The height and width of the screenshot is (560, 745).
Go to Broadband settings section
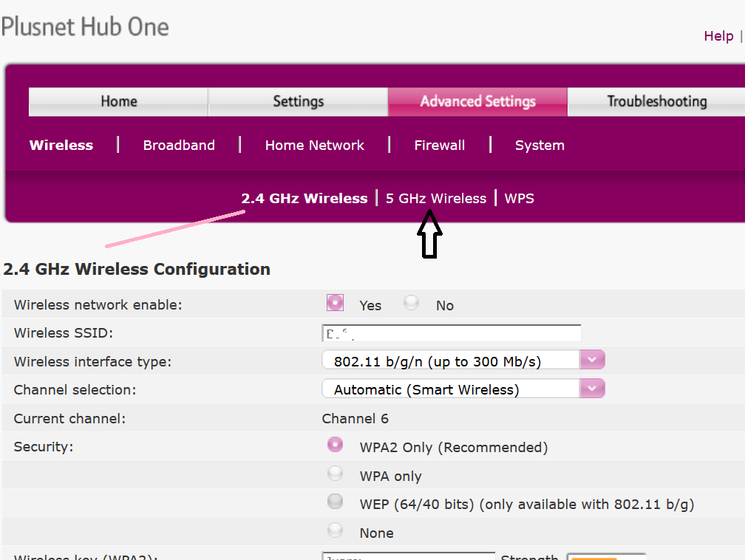click(x=179, y=146)
